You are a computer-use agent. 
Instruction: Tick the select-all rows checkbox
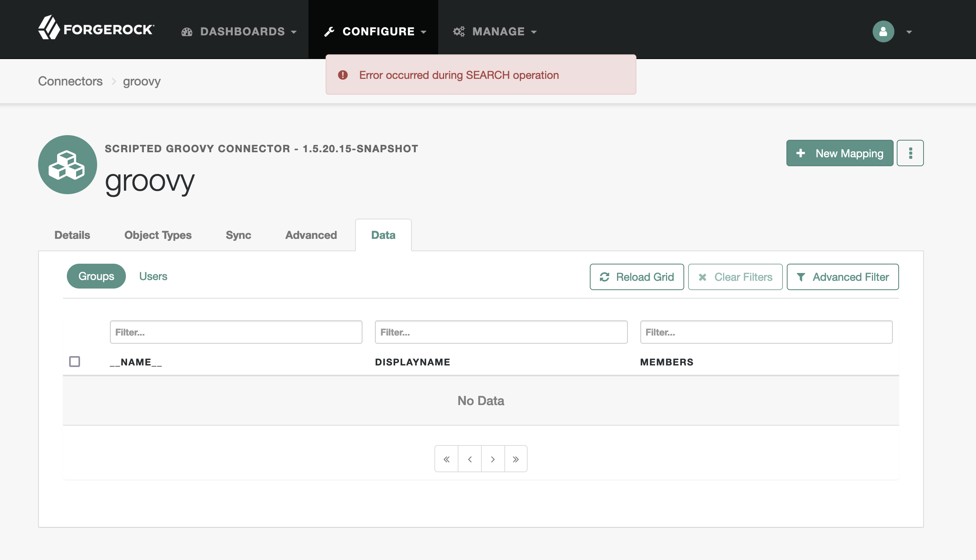pos(75,362)
